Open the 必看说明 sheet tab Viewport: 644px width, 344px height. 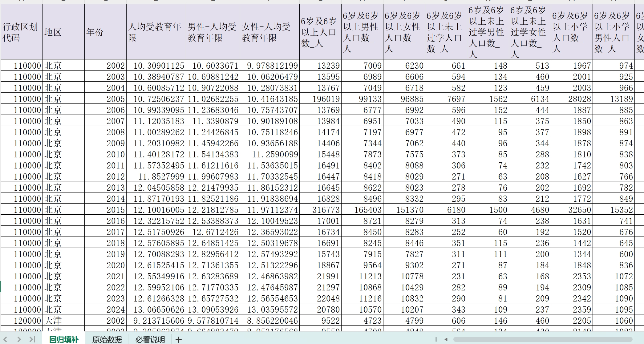pyautogui.click(x=150, y=340)
